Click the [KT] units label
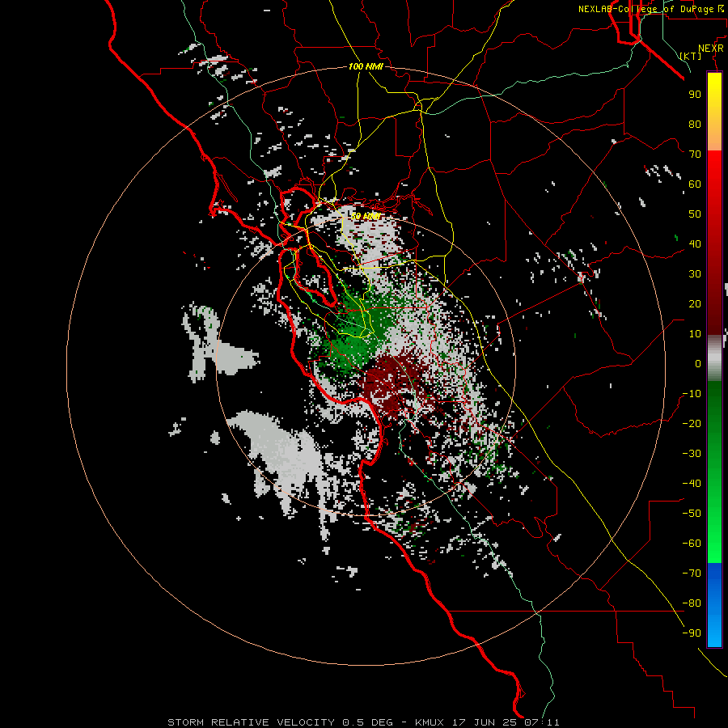 tap(690, 56)
